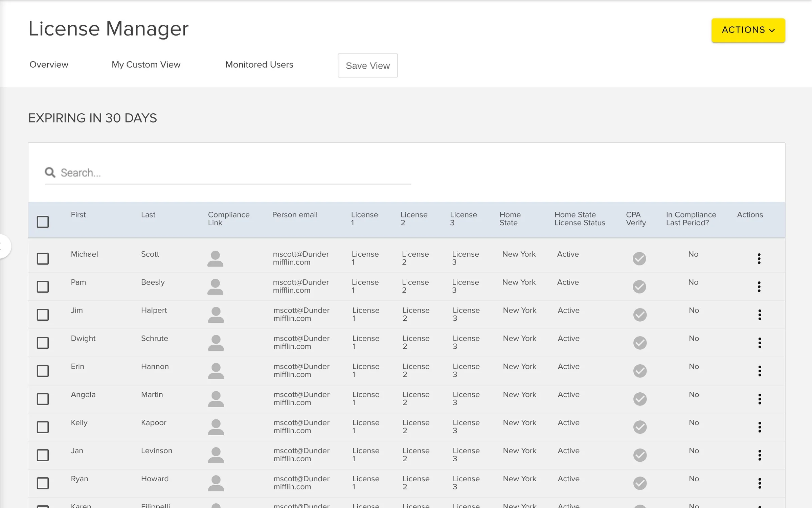Expand the yellow ACTIONS dropdown

pyautogui.click(x=748, y=30)
